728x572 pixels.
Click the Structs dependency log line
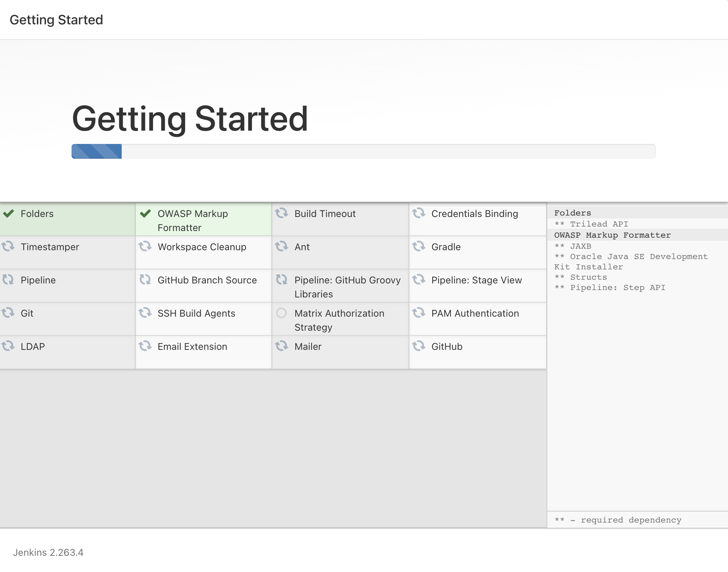point(580,277)
